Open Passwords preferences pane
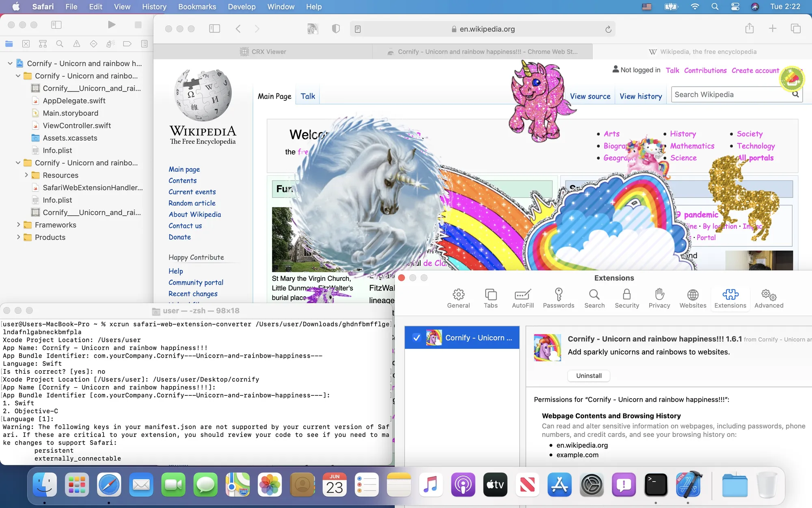This screenshot has width=812, height=508. 559,299
